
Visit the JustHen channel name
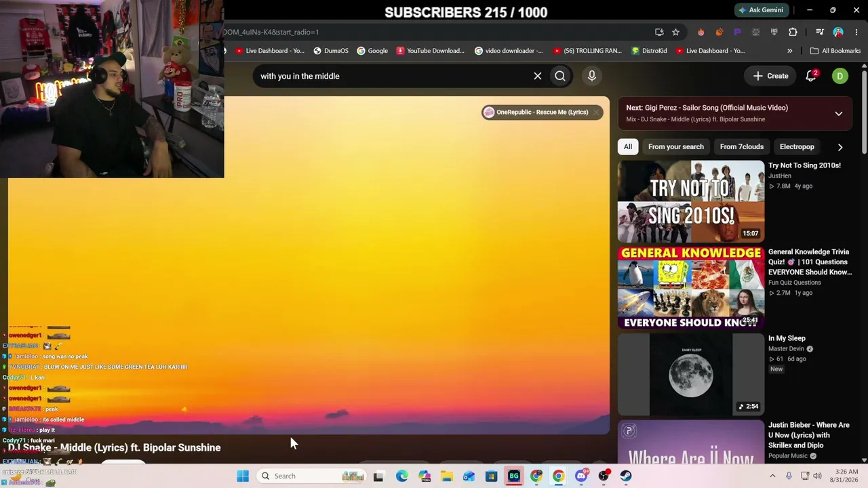[x=780, y=176]
